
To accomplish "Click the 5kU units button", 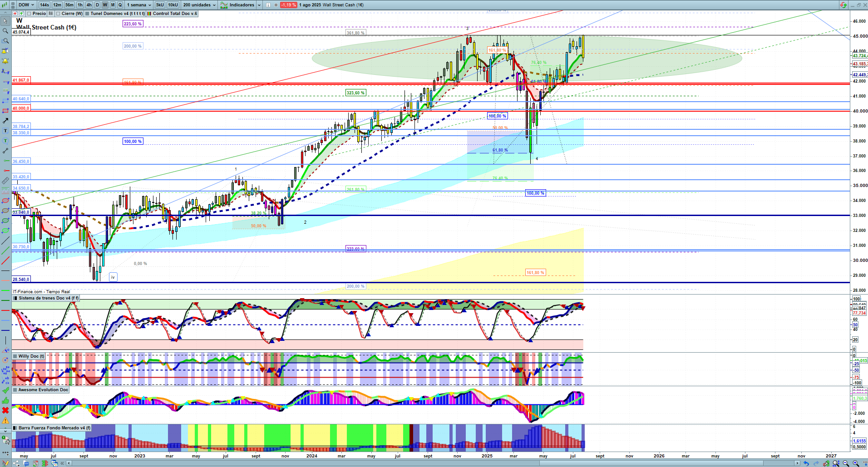I will [x=160, y=5].
